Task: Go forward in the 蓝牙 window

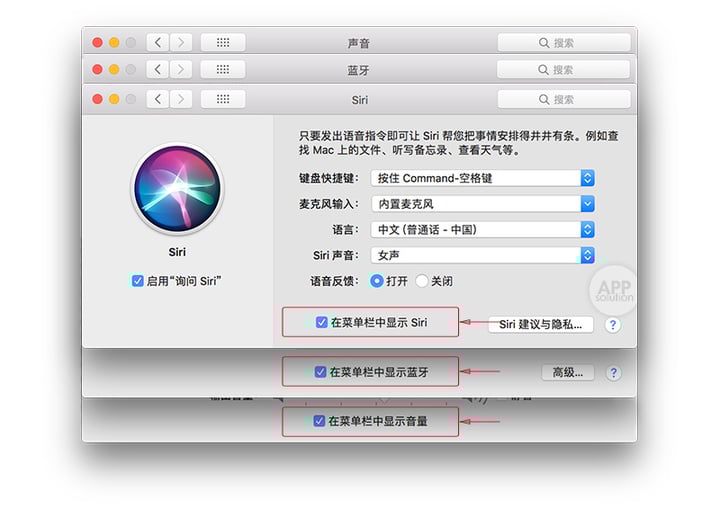Action: click(x=181, y=69)
